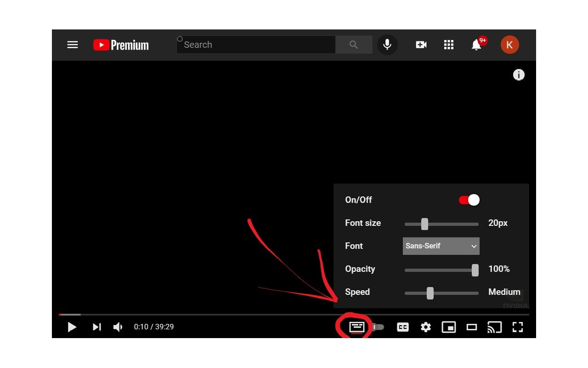588x368 pixels.
Task: Enter fullscreen mode
Action: point(518,327)
